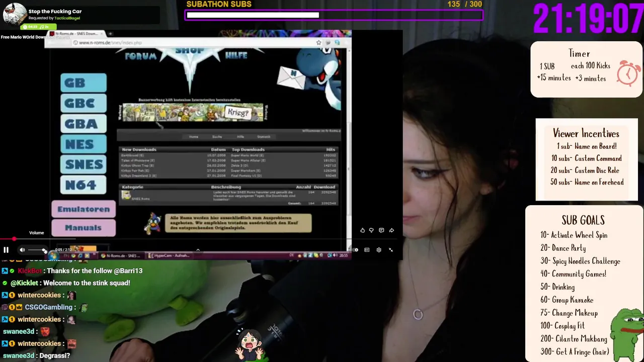Open the Manuals page
This screenshot has height=362, width=644.
click(84, 228)
